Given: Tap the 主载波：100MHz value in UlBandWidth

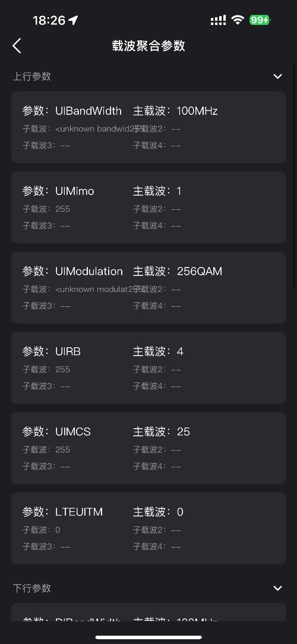Looking at the screenshot, I should pyautogui.click(x=175, y=111).
